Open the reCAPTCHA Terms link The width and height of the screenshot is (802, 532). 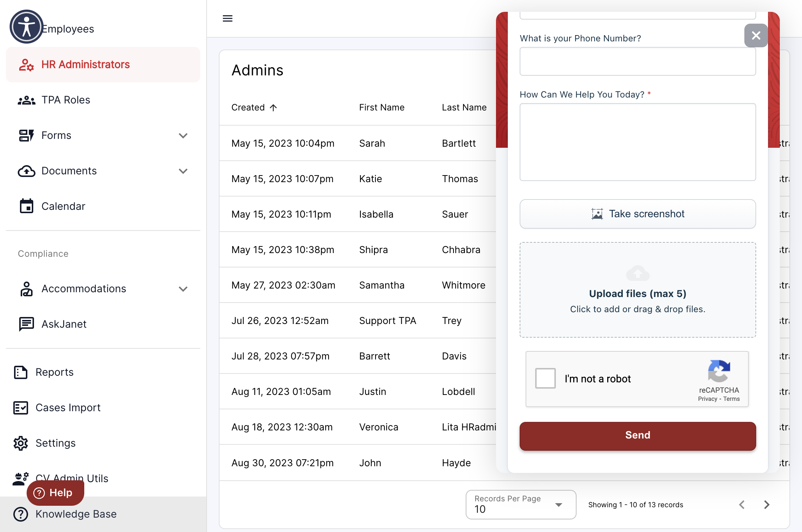[x=731, y=399]
